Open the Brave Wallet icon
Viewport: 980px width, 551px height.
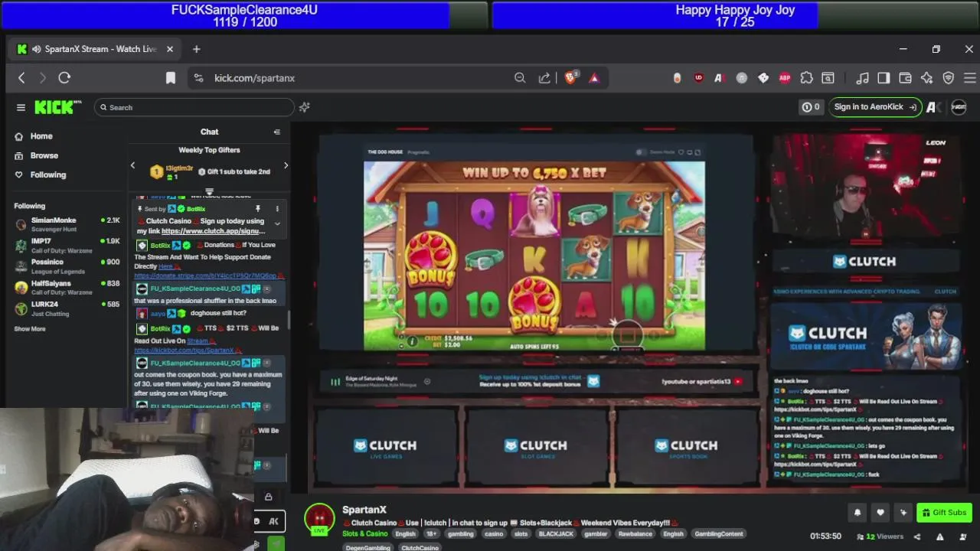click(905, 77)
